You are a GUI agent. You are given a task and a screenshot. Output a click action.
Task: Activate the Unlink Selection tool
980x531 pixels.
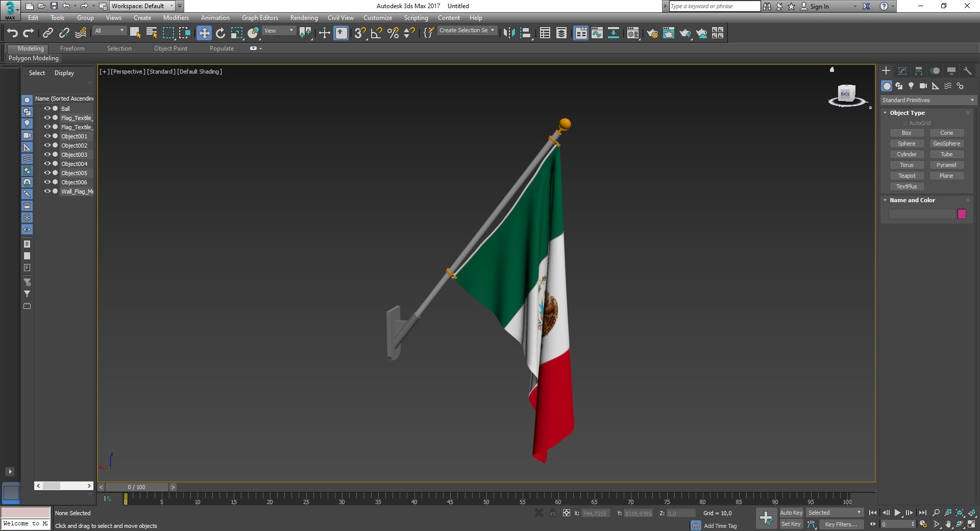[64, 33]
